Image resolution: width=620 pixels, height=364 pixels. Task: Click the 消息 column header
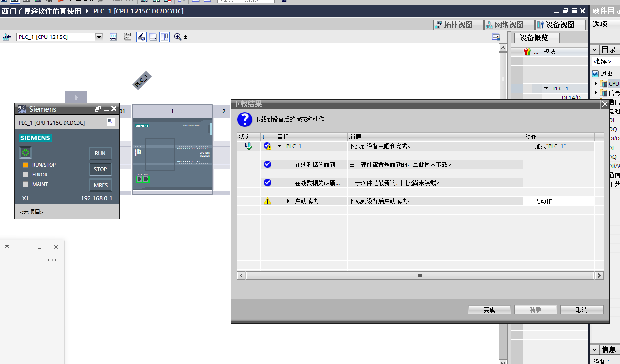[x=435, y=137]
